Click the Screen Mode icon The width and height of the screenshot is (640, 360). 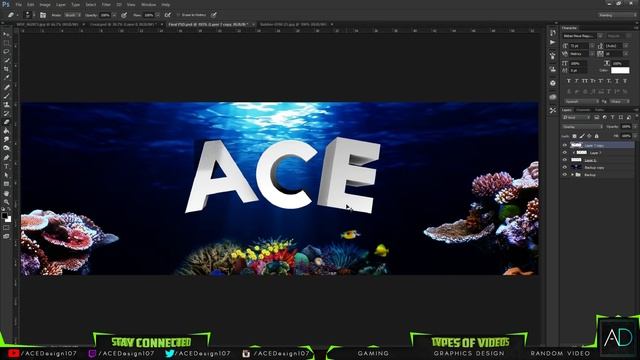click(x=6, y=236)
